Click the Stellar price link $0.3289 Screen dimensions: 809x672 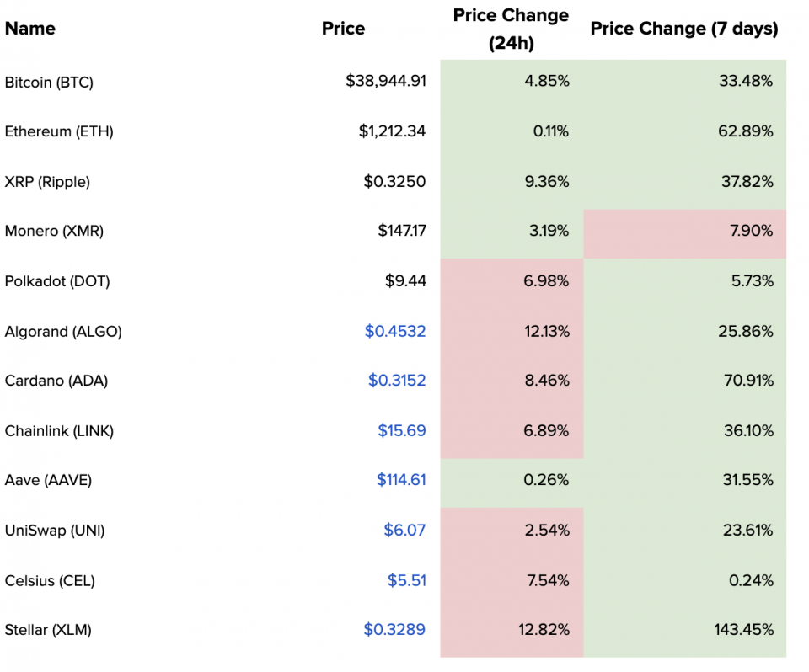[x=394, y=629]
